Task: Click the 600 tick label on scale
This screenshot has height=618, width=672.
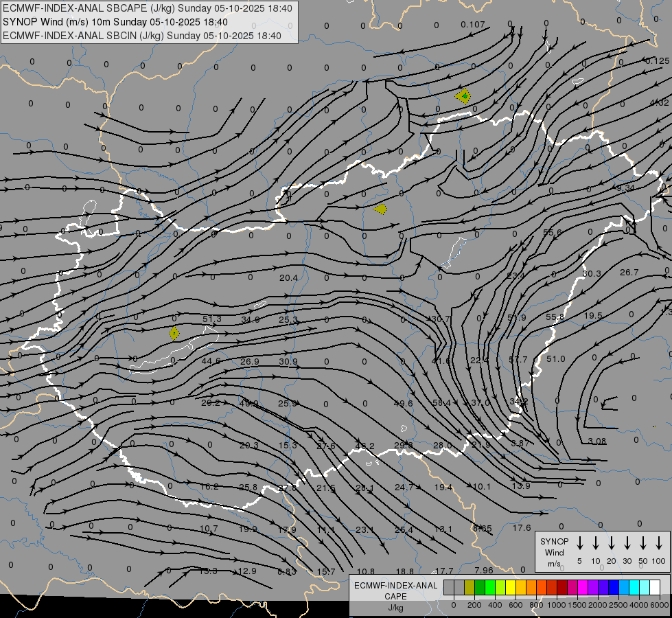Action: tap(515, 605)
